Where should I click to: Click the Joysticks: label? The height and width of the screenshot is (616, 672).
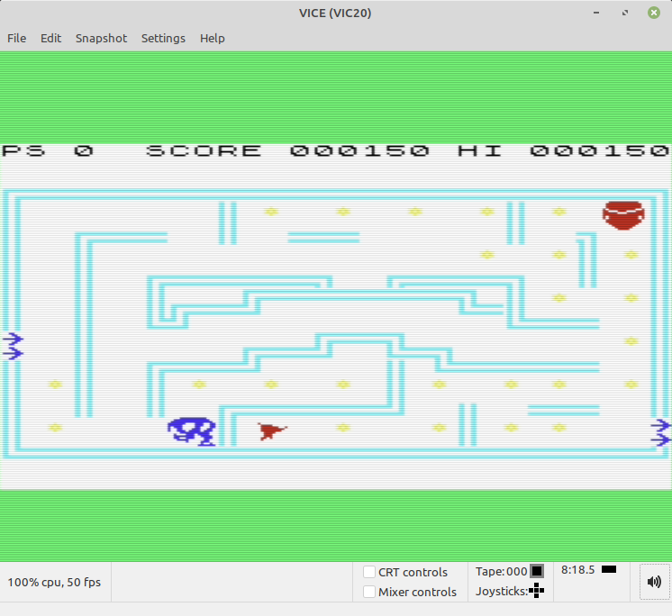coord(502,591)
